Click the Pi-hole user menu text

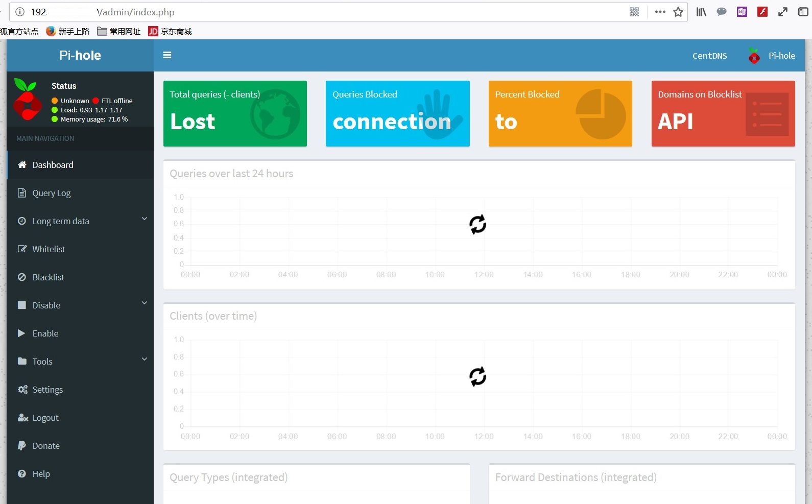(x=782, y=56)
